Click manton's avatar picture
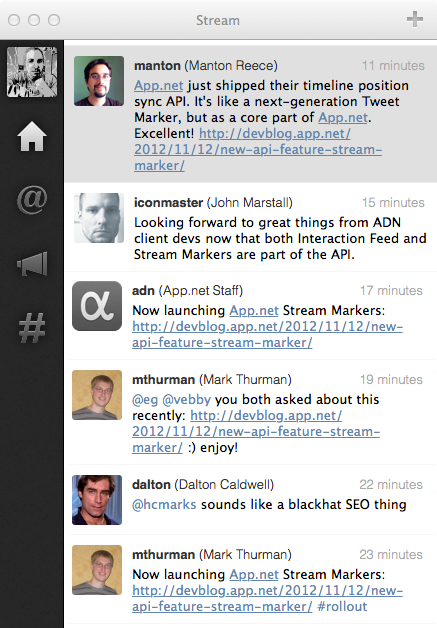Viewport: 437px width, 628px height. 99,81
